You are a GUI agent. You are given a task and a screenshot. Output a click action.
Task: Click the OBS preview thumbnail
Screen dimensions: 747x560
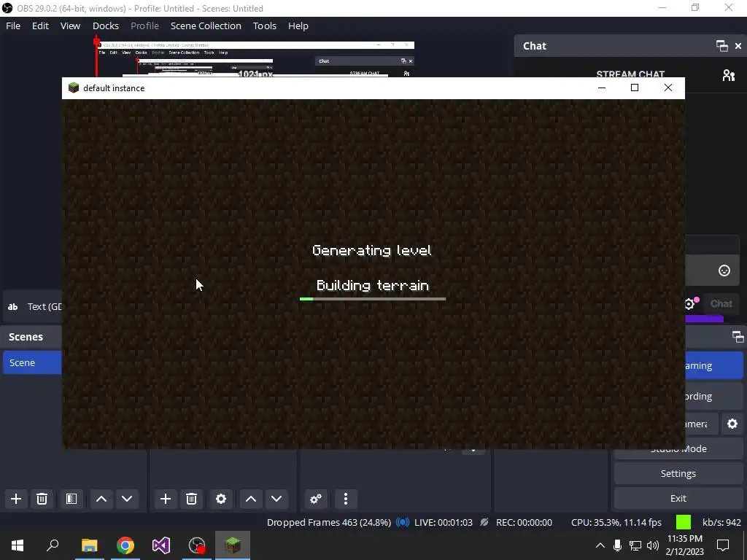click(x=254, y=59)
